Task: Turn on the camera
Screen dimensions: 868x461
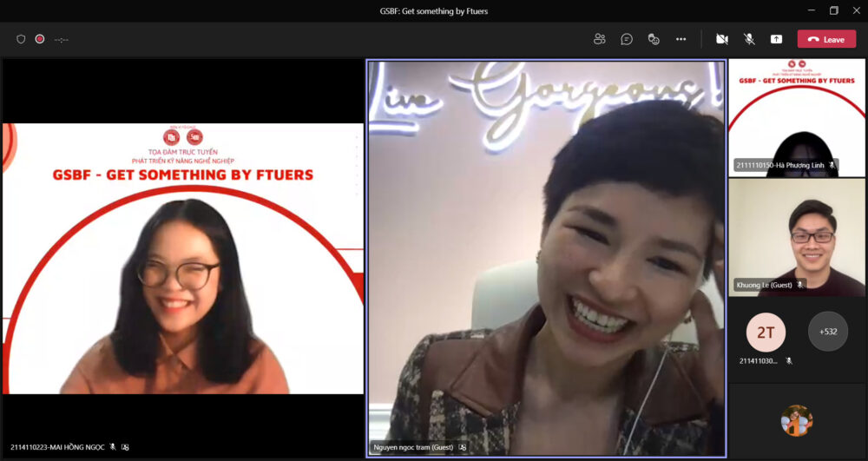Action: 722,39
